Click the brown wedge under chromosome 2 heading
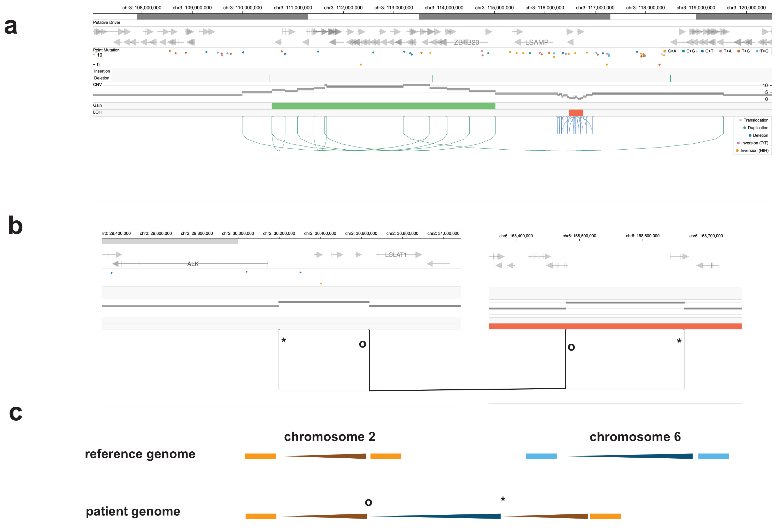Image resolution: width=775 pixels, height=532 pixels. coord(324,456)
